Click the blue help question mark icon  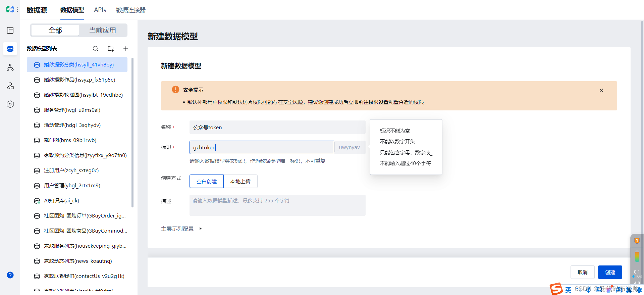(x=10, y=275)
